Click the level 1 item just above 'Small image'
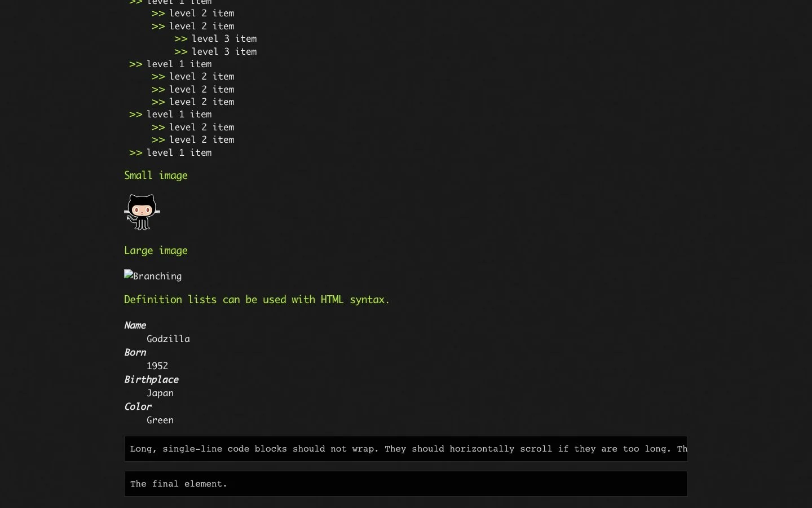This screenshot has height=508, width=812. click(x=179, y=152)
